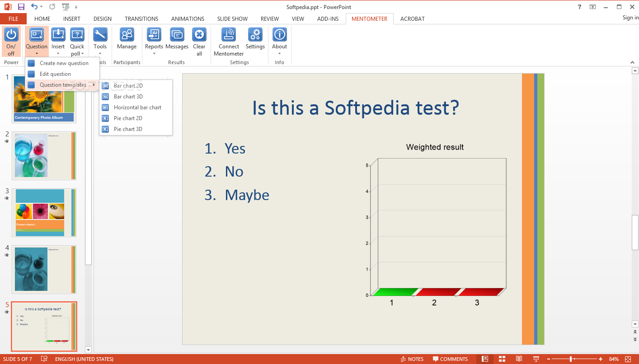Expand the Tools dropdown arrow
This screenshot has width=639, height=364.
100,54
